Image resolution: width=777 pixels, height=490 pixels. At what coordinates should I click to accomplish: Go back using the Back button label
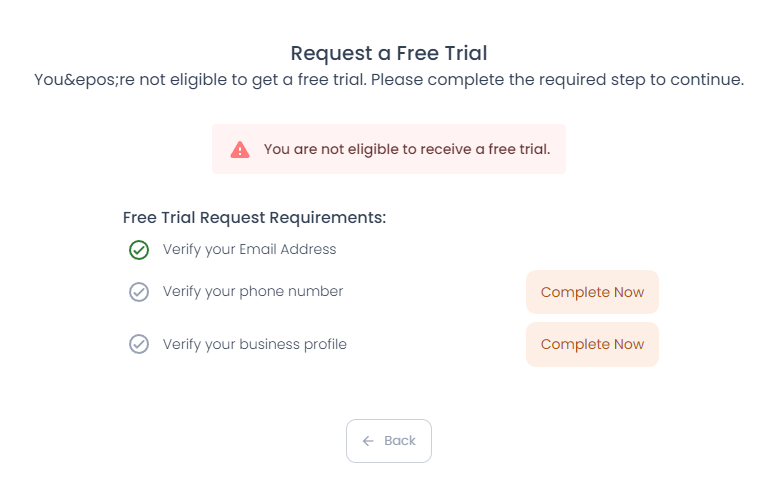(400, 441)
